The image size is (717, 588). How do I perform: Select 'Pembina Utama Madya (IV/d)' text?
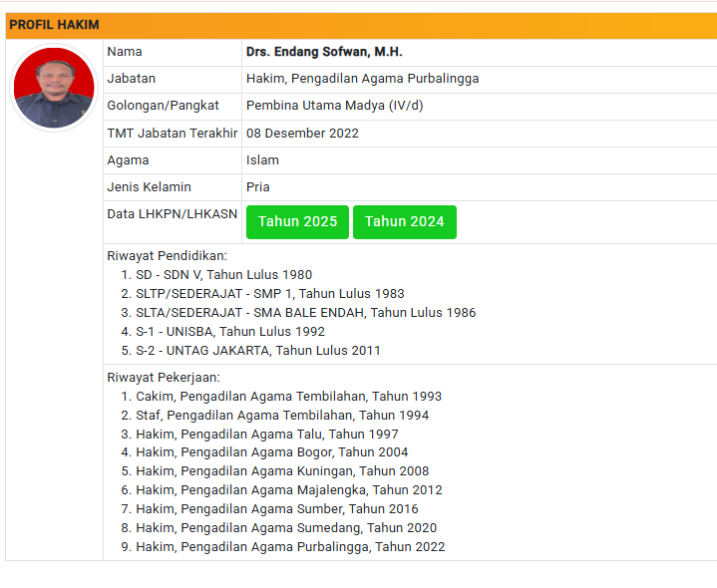coord(335,106)
